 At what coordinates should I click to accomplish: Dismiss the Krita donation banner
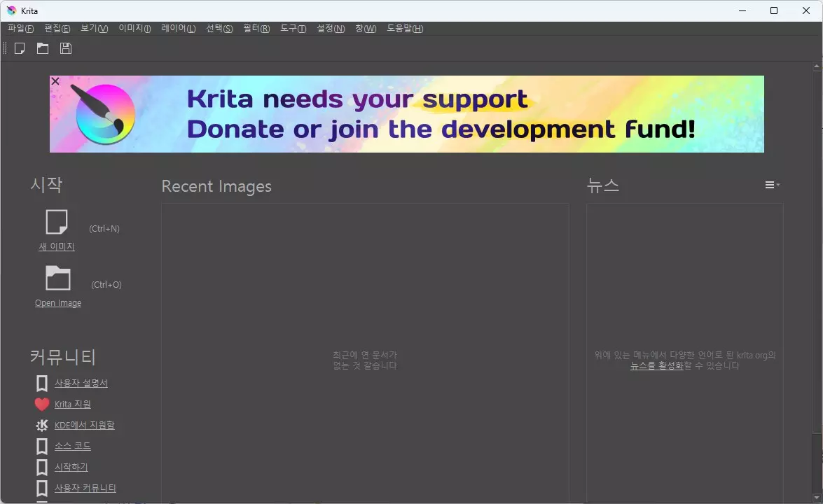point(55,81)
